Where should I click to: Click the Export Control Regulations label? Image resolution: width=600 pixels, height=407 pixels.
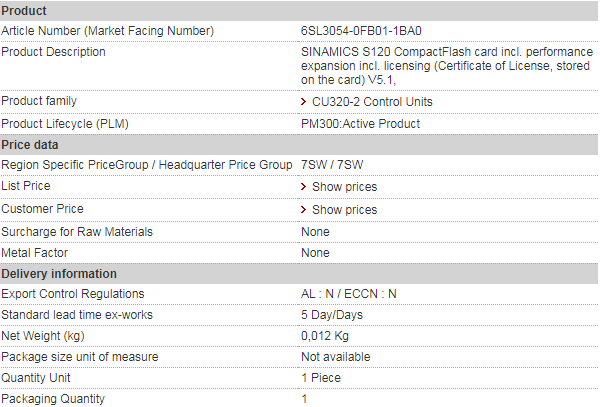point(73,294)
